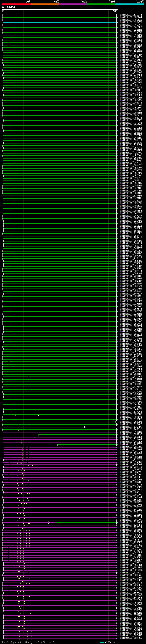Select the UniRef100_C1EBL4 label
The image size is (146, 644).
click(x=131, y=437)
